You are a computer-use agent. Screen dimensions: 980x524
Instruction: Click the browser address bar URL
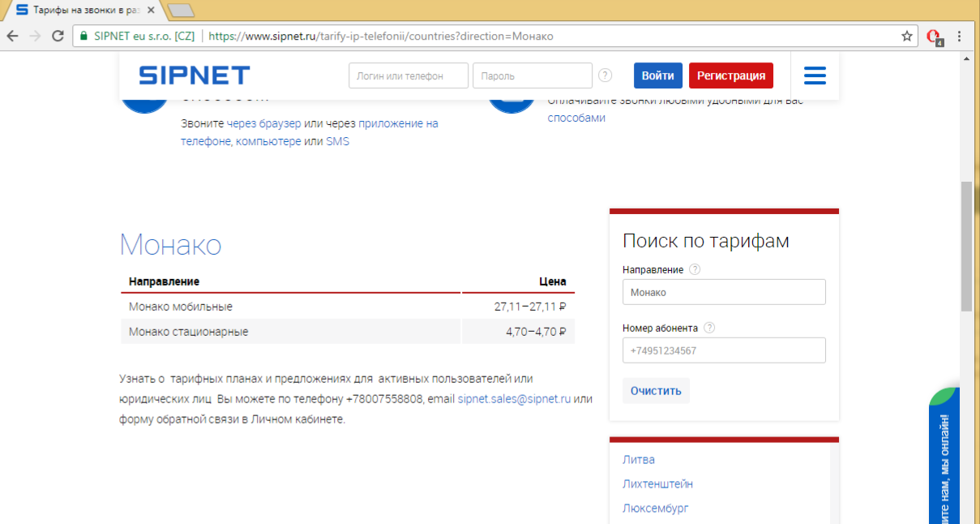tap(382, 37)
